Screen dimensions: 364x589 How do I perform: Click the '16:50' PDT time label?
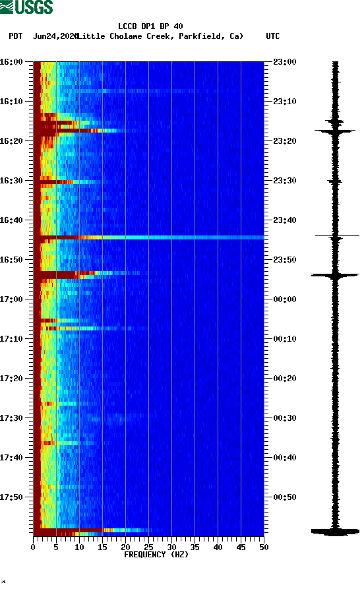(11, 260)
